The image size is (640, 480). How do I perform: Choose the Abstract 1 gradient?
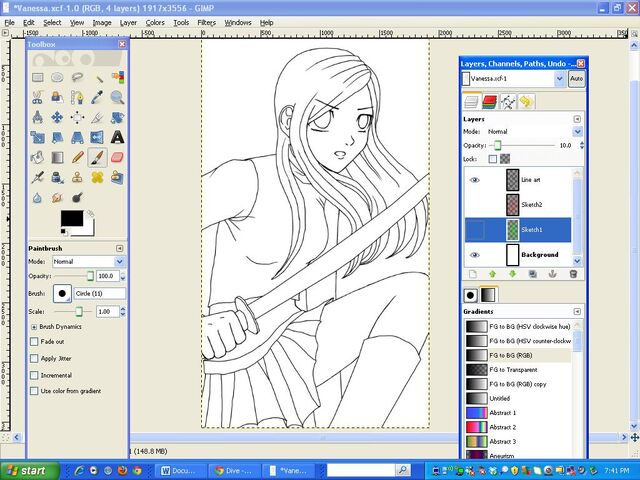tap(519, 413)
